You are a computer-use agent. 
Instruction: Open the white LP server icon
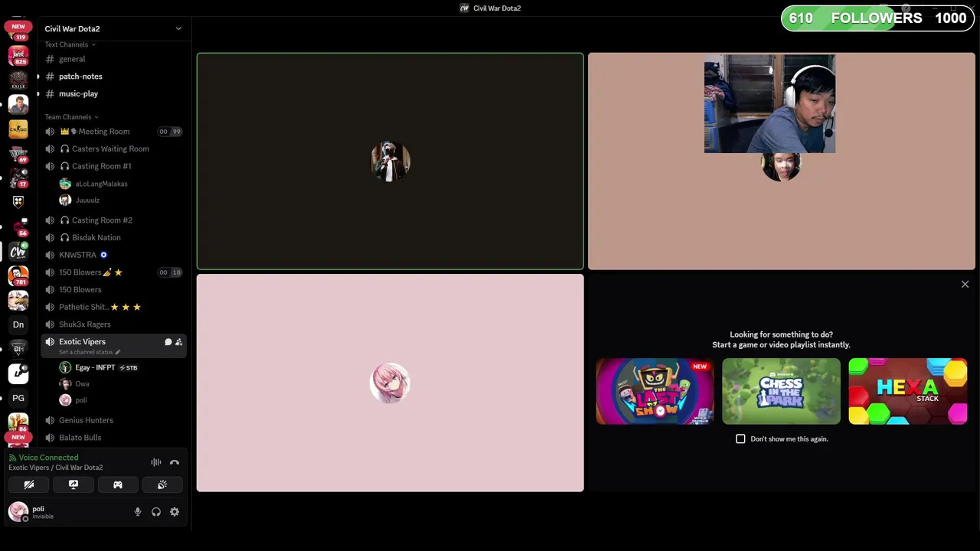click(18, 373)
